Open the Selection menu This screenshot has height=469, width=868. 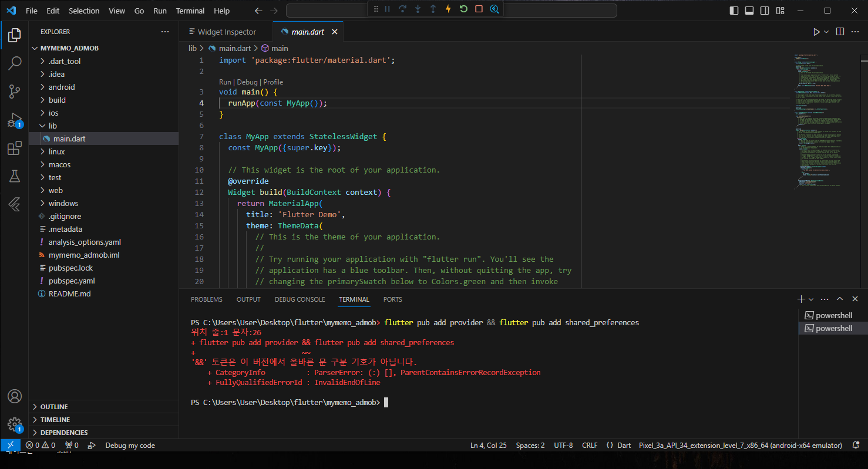point(84,11)
